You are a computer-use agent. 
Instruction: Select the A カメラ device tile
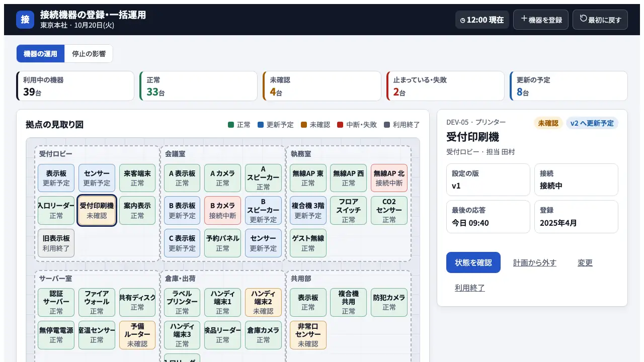pos(222,178)
